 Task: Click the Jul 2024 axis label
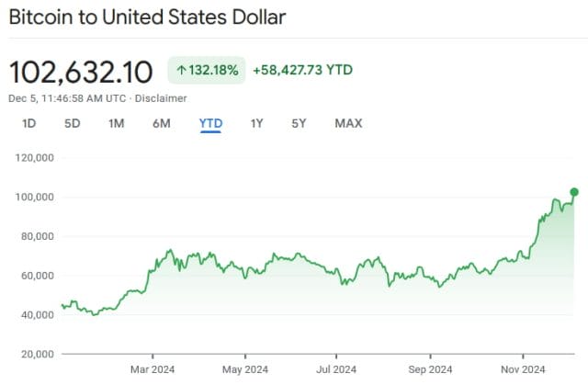click(x=336, y=369)
